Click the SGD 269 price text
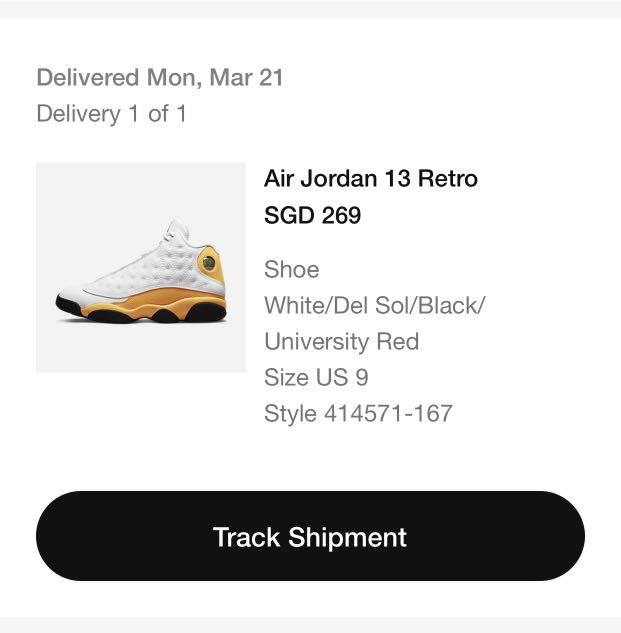 (312, 215)
